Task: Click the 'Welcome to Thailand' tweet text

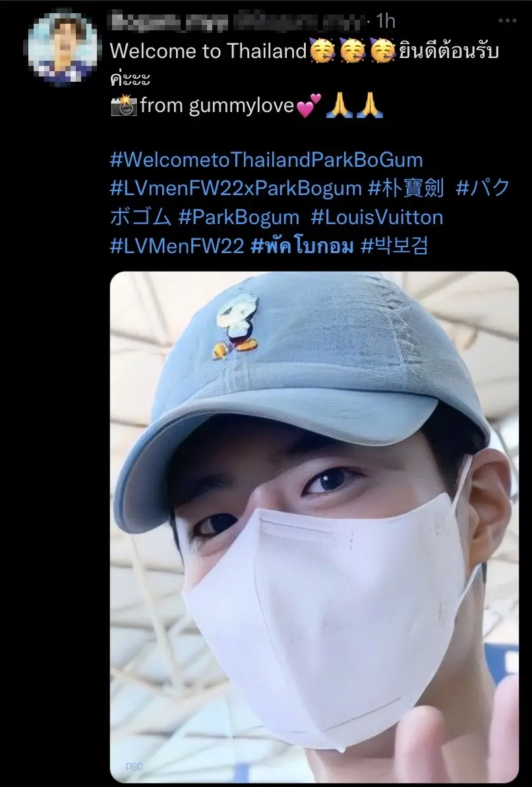Action: coord(208,51)
